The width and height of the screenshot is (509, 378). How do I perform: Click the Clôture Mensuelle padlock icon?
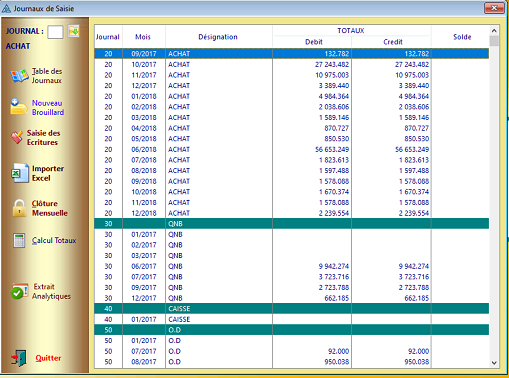[19, 208]
